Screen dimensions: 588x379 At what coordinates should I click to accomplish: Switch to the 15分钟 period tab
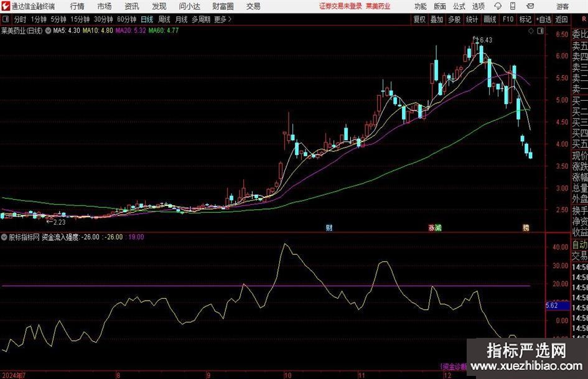pyautogui.click(x=80, y=19)
